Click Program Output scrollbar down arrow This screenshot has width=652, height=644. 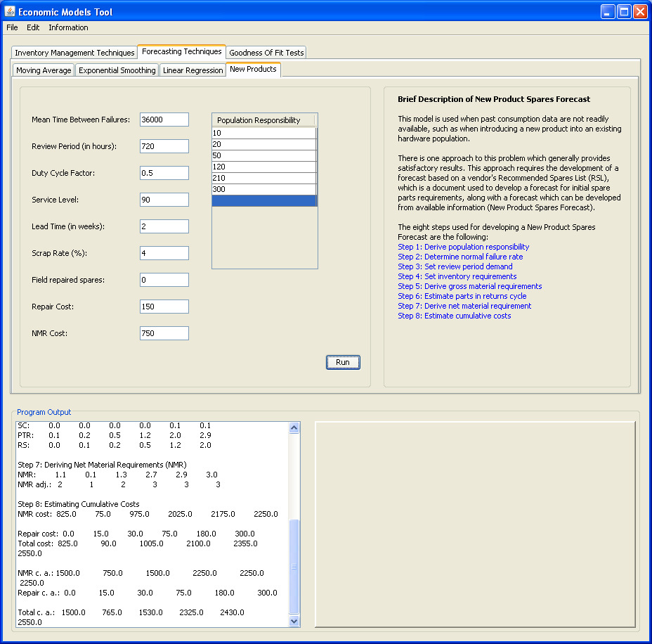tap(294, 621)
